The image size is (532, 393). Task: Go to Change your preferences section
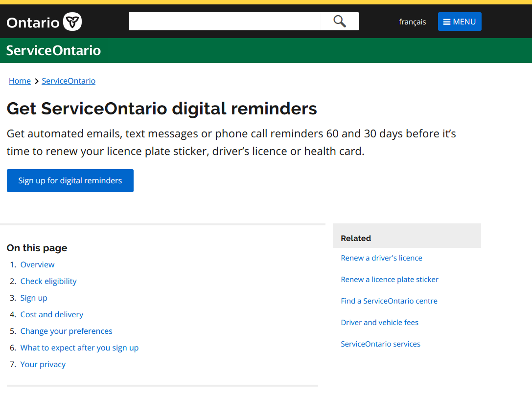tap(67, 331)
